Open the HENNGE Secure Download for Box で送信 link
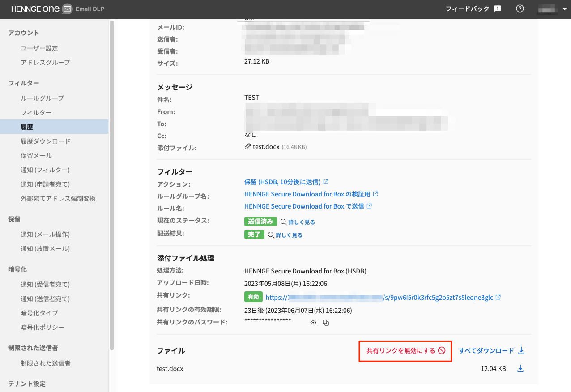The height and width of the screenshot is (392, 571). pos(304,206)
